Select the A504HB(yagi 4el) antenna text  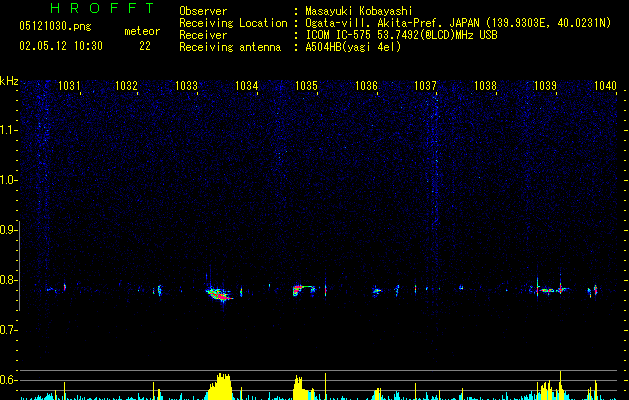point(353,47)
